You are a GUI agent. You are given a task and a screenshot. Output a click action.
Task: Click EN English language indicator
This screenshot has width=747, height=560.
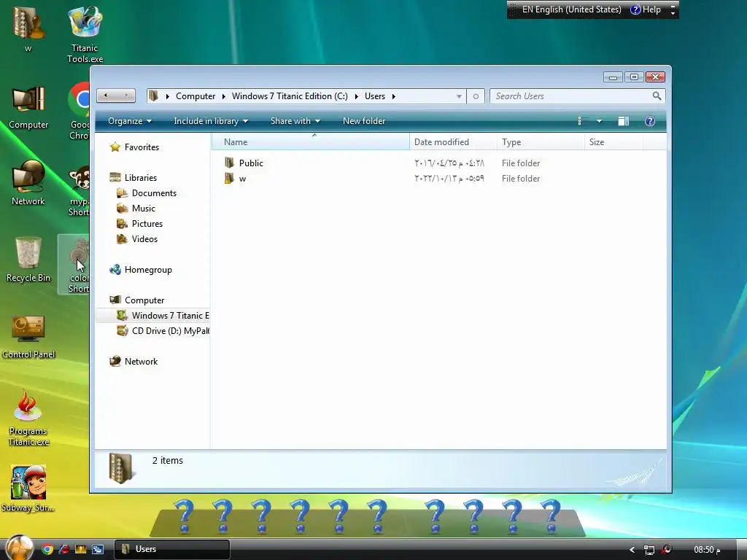pos(572,9)
